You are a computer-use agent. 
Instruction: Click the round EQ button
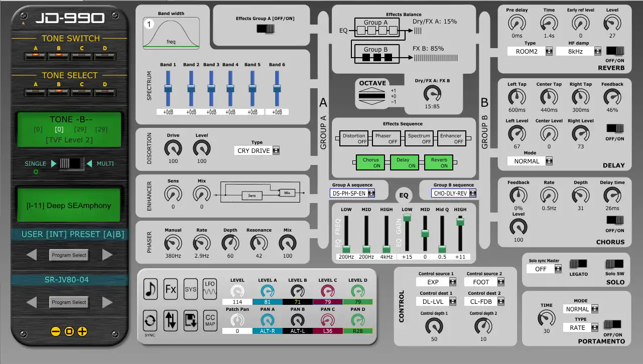(405, 195)
